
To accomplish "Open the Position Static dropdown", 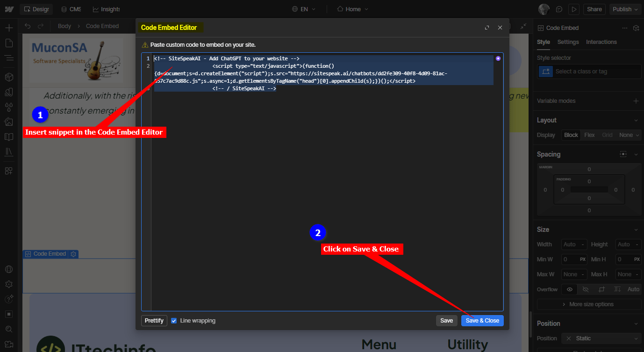I will point(601,338).
